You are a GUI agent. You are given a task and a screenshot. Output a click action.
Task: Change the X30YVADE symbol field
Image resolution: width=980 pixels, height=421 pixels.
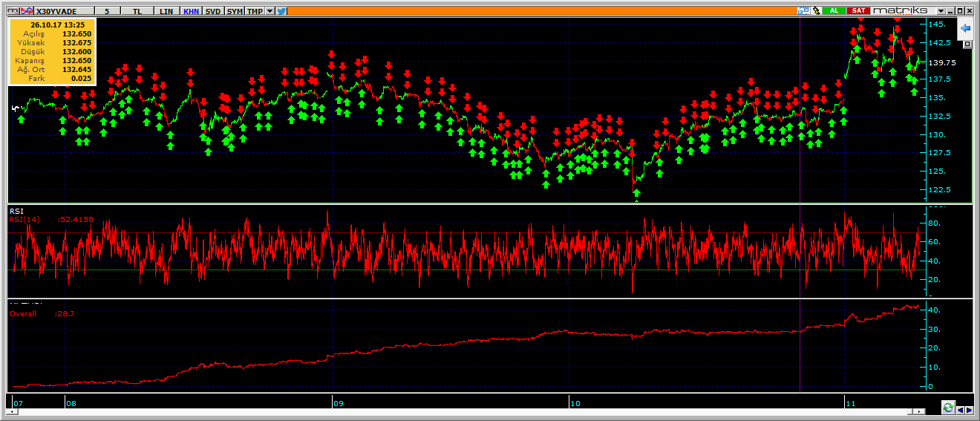click(x=64, y=11)
